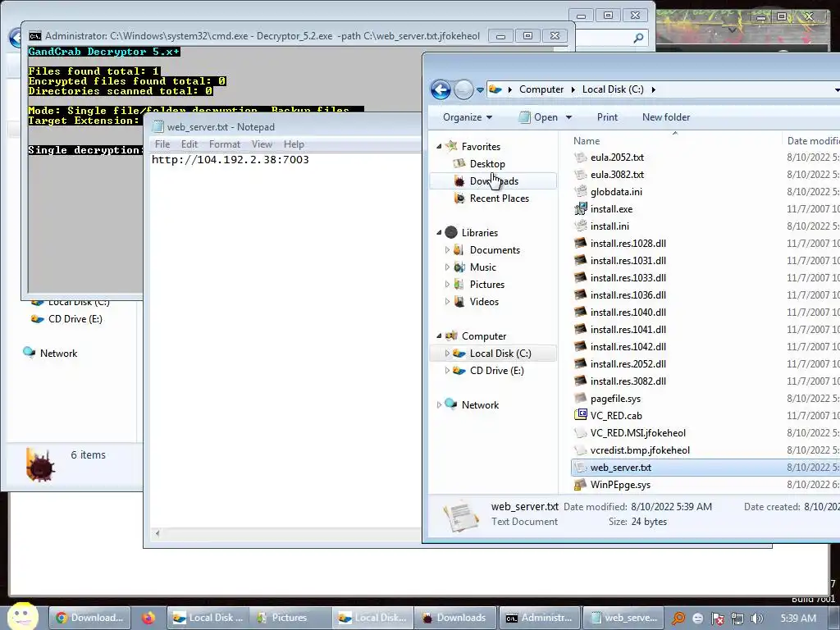Expand the Pictures library node
Screen dimensions: 840x630
click(447, 285)
